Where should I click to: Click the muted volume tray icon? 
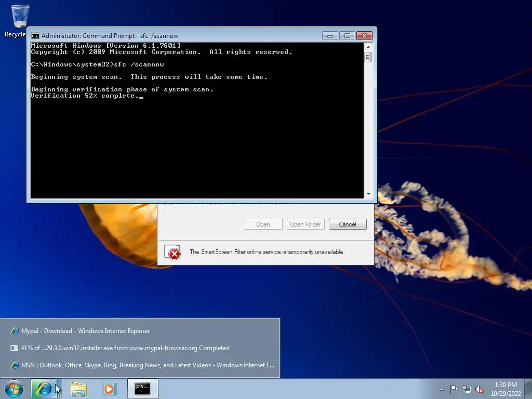(x=480, y=389)
